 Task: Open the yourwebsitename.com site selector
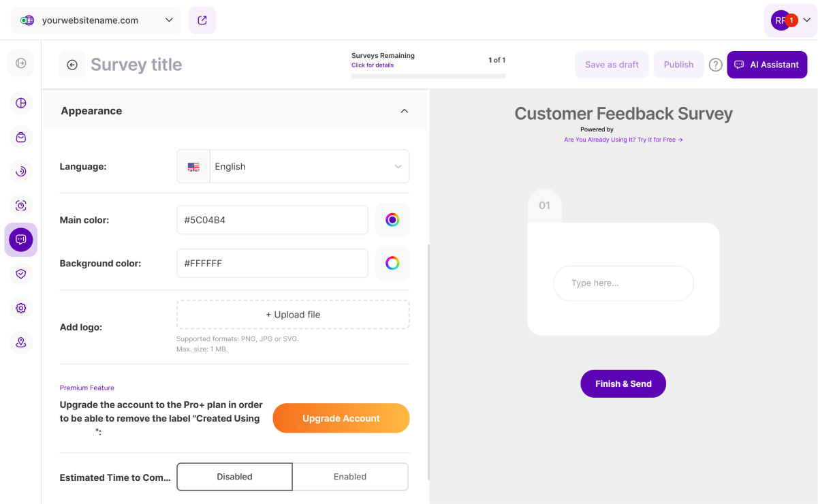[x=96, y=20]
